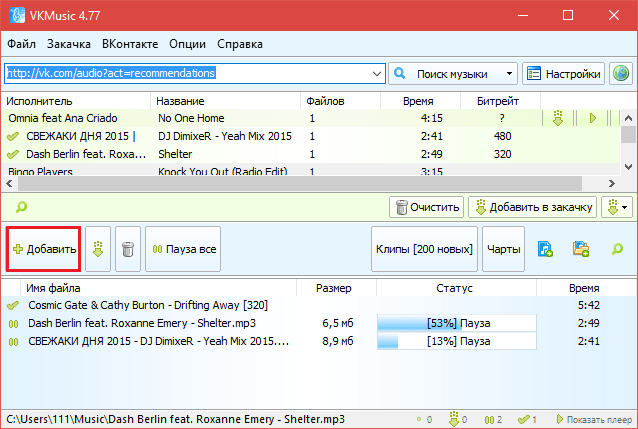This screenshot has width=638, height=429.
Task: Select the Shelter track title
Action: (175, 154)
